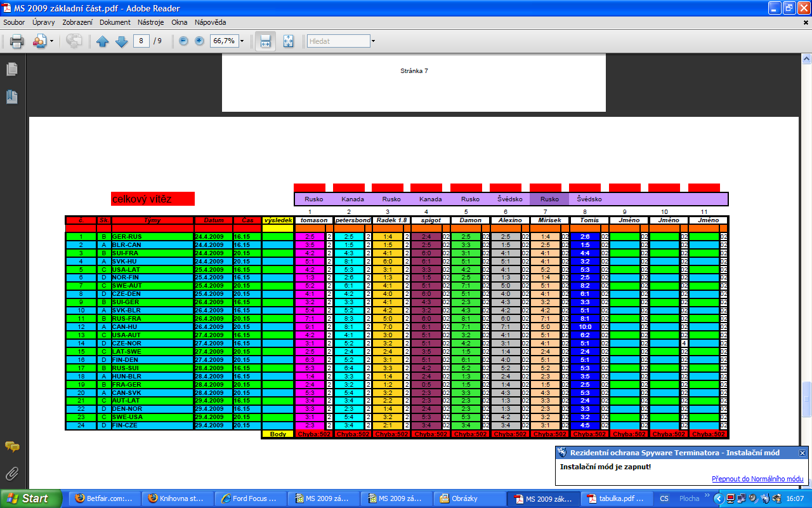The height and width of the screenshot is (508, 812).
Task: Open the Bookmarks panel in sidebar
Action: [11, 97]
